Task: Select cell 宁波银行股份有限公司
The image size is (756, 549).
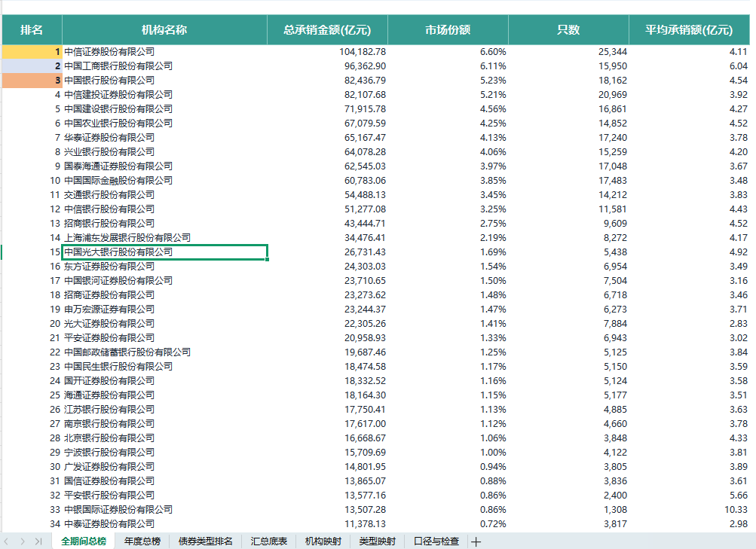Action: pos(164,452)
